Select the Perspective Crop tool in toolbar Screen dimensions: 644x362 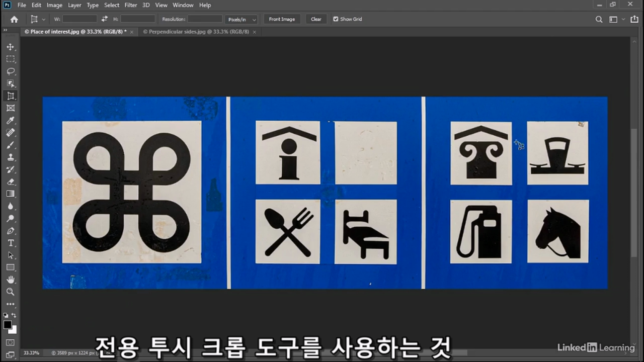[x=11, y=96]
